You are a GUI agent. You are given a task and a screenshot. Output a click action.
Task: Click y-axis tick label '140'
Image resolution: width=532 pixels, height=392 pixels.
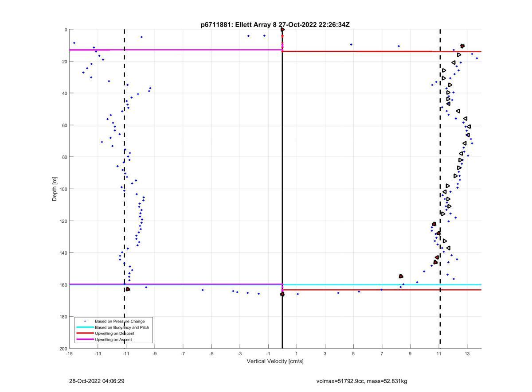tap(63, 253)
